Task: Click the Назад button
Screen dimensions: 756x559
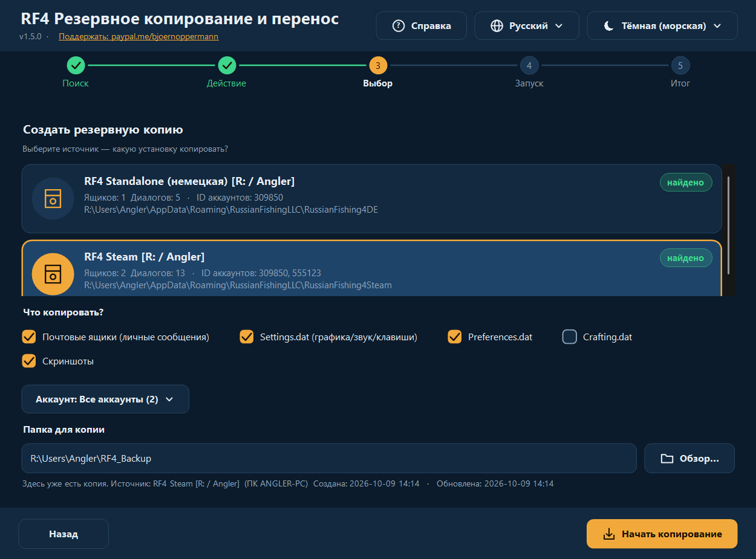Action: [x=64, y=534]
